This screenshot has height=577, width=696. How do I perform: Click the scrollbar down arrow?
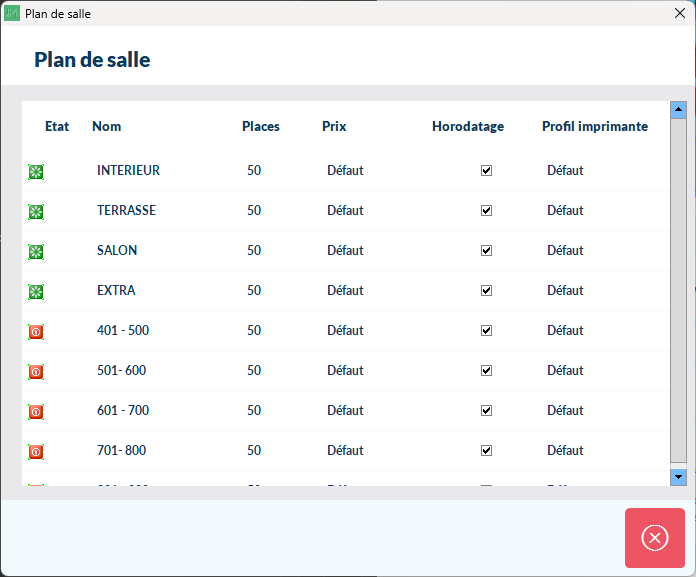tap(678, 477)
